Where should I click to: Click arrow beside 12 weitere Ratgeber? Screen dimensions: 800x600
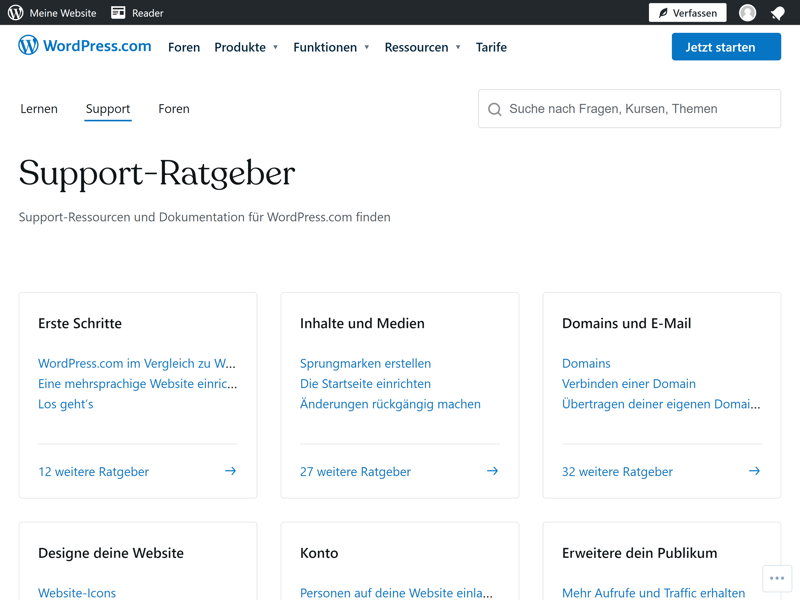[x=230, y=471]
